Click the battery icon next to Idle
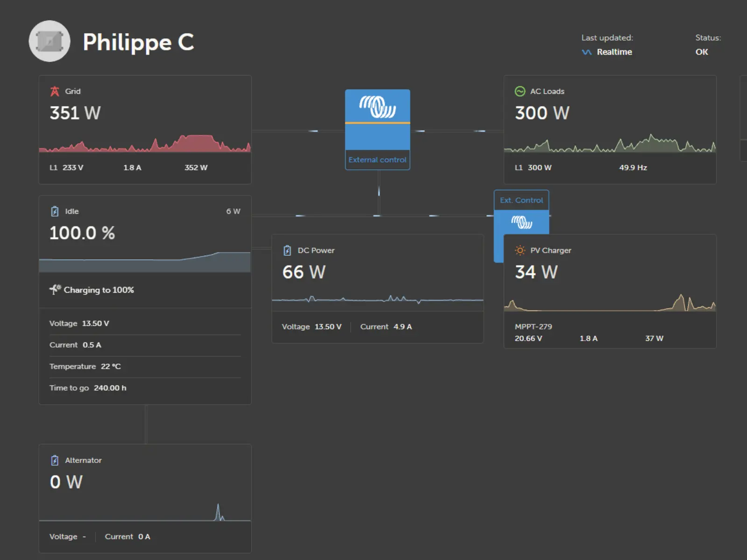 tap(55, 211)
